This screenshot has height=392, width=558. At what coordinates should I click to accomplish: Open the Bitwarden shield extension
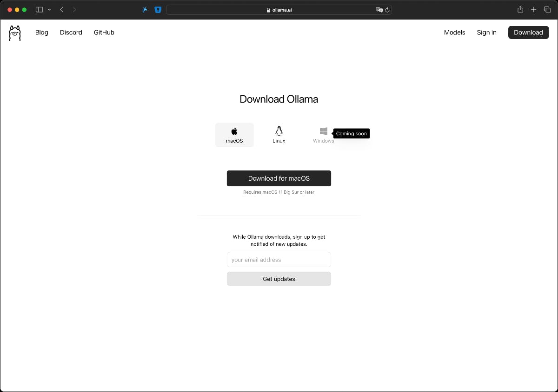coord(158,10)
